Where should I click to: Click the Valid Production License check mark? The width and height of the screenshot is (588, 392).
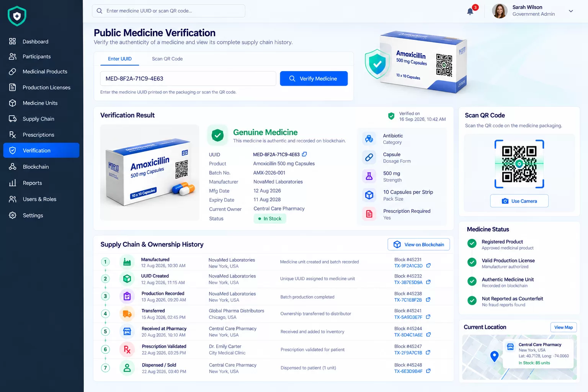tap(472, 262)
